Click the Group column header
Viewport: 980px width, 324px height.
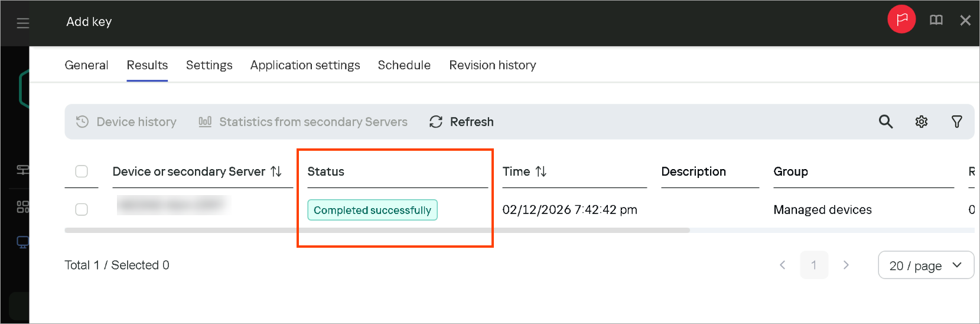(791, 171)
